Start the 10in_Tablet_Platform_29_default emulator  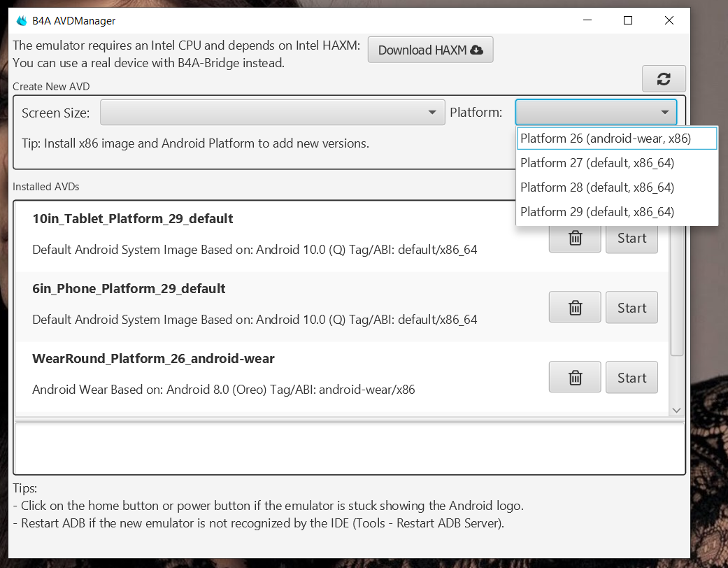click(631, 238)
